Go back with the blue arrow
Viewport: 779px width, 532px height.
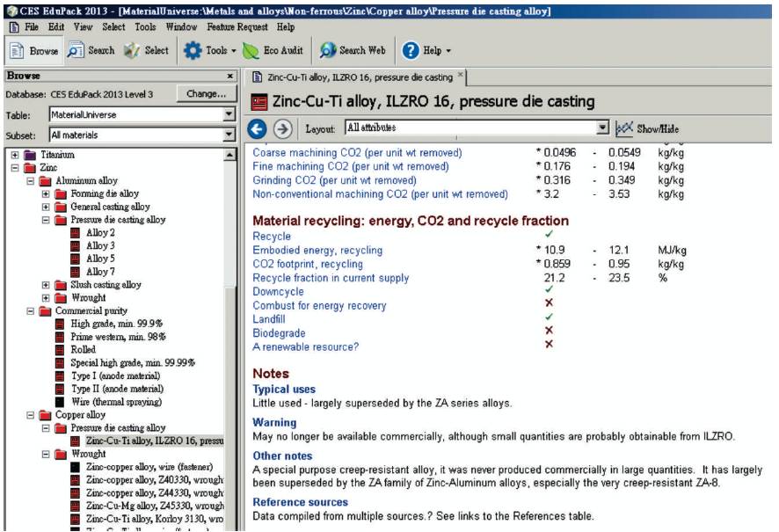[x=257, y=129]
